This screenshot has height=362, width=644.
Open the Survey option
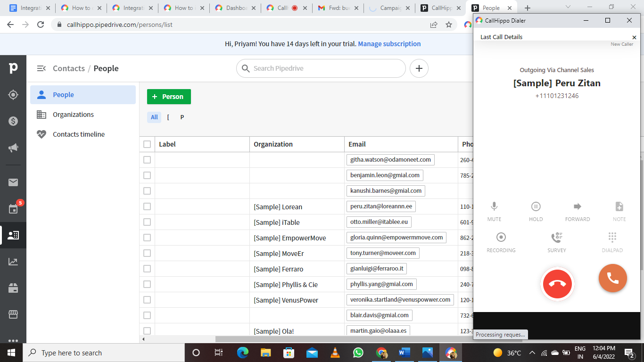click(557, 242)
